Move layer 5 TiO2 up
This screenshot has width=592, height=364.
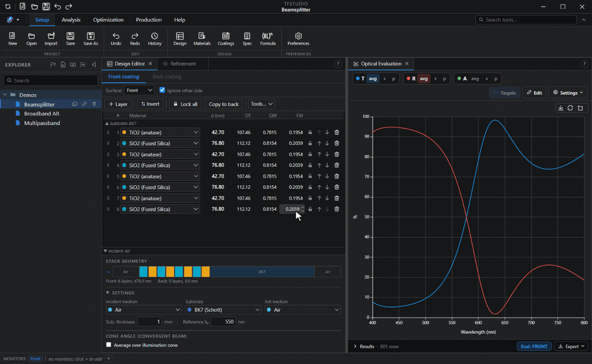(x=319, y=176)
